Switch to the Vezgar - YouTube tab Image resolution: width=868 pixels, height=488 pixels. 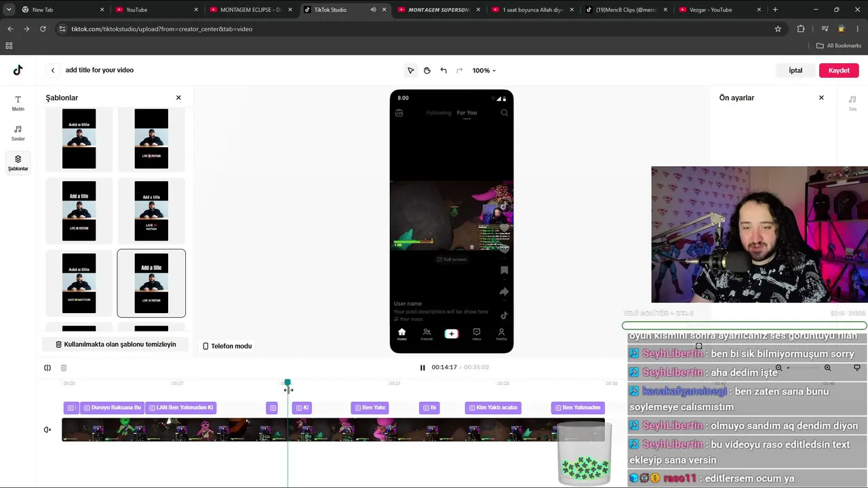click(719, 9)
